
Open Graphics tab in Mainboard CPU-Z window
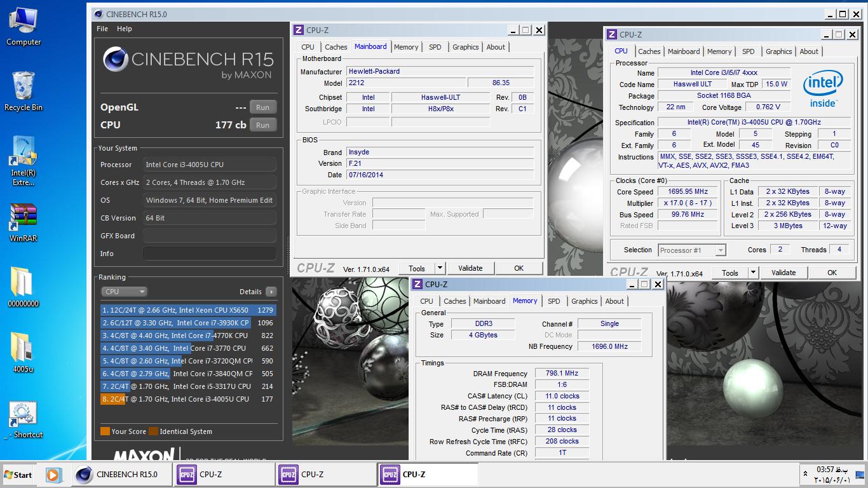[466, 47]
